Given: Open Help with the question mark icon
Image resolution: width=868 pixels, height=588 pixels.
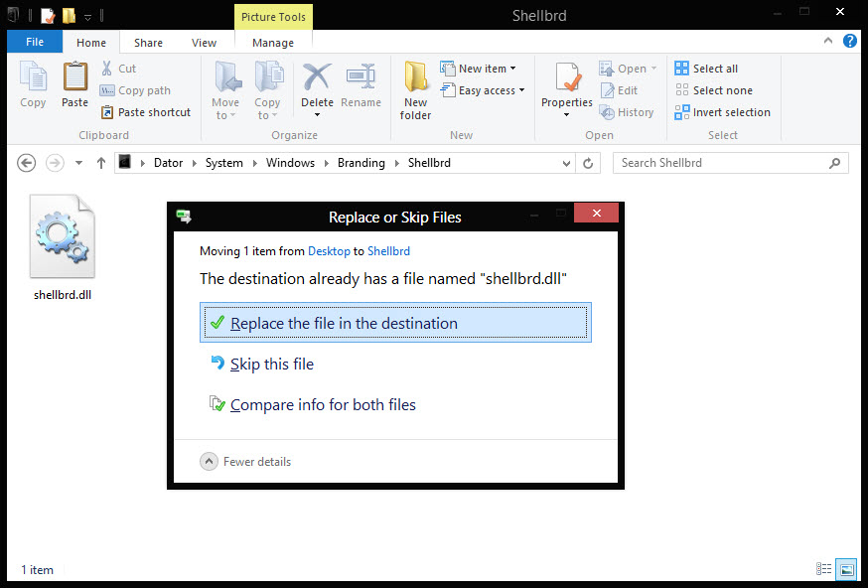Looking at the screenshot, I should tap(850, 41).
